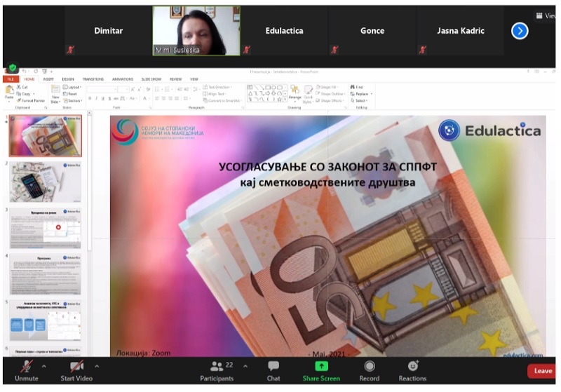Select the slide 2 calculator thumbnail

(45, 182)
